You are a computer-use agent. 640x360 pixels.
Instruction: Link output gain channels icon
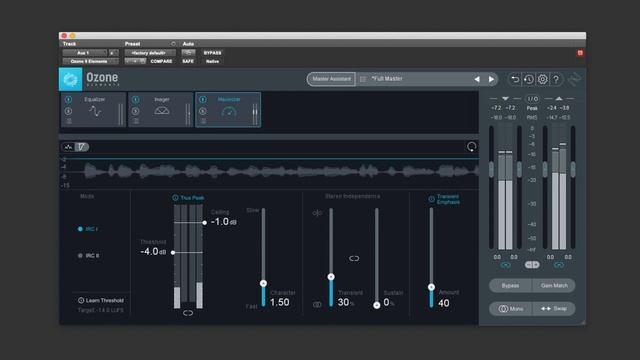pyautogui.click(x=559, y=265)
